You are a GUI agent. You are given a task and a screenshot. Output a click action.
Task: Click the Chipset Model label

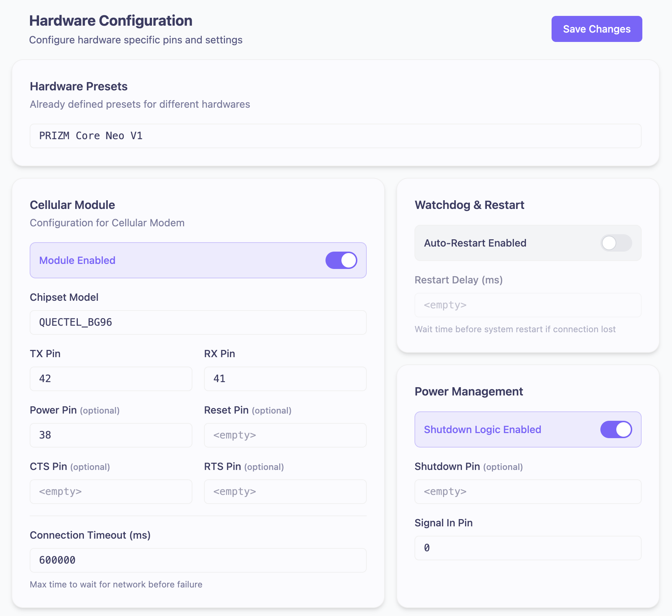64,297
